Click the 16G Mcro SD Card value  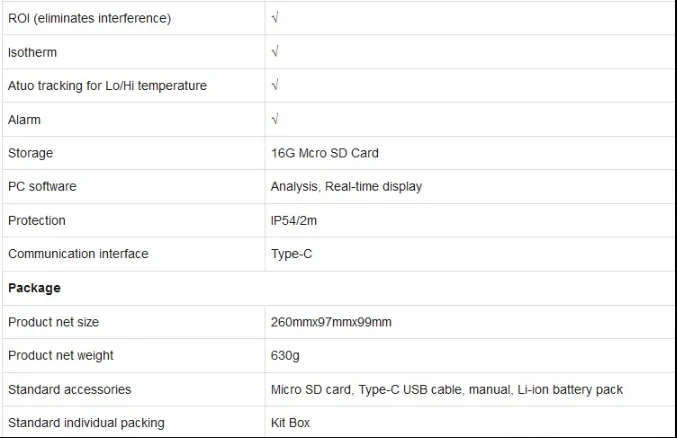point(325,153)
